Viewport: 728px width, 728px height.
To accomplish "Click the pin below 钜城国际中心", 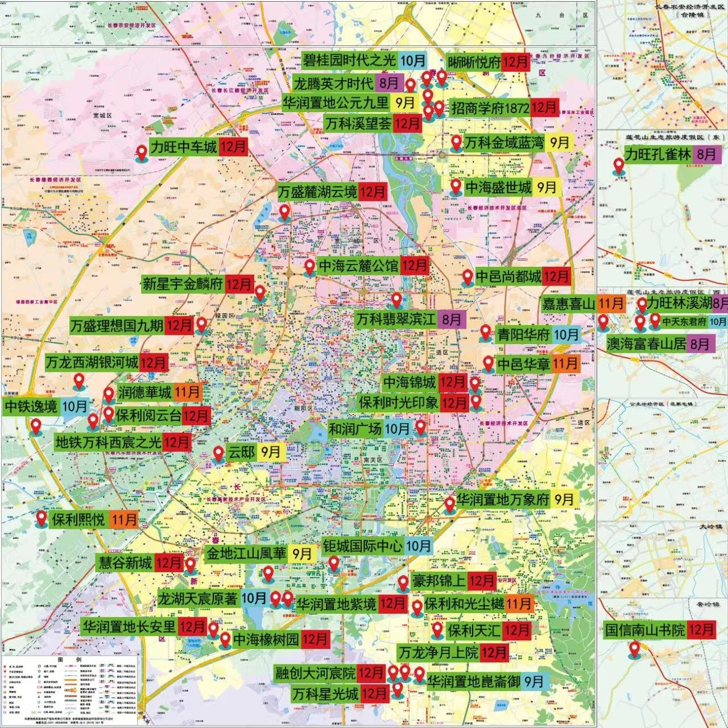I will click(334, 564).
